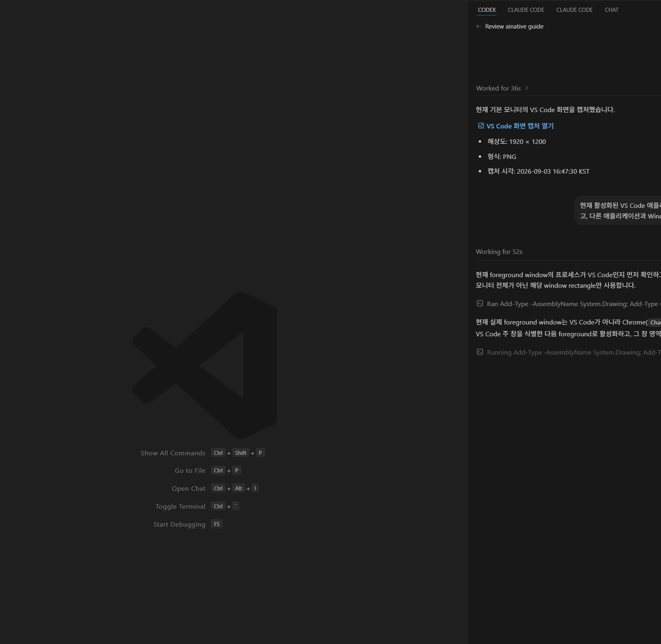Click the Toggle Terminal label
Viewport: 661px width, 644px height.
[180, 506]
